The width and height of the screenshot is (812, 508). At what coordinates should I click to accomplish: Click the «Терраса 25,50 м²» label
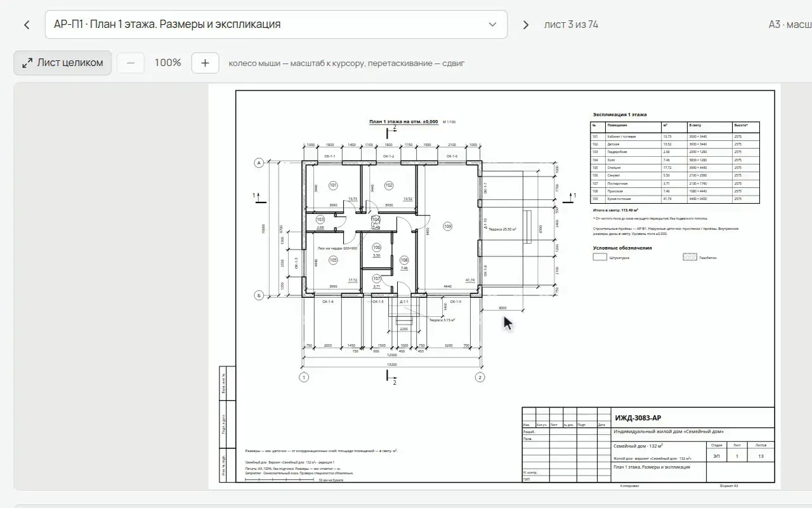[502, 229]
